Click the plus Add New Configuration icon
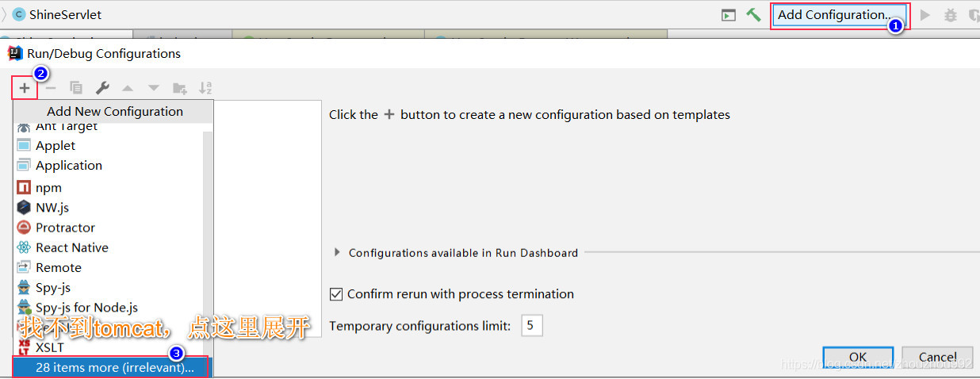This screenshot has height=379, width=980. (25, 88)
